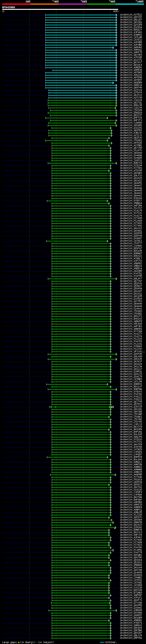Open hit UniRef100_Q9SY97
Viewport: 146px width, 644px height.
[x=131, y=17]
